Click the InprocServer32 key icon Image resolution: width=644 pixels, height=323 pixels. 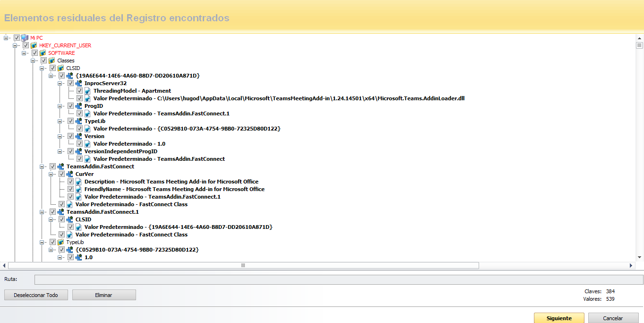pos(79,83)
